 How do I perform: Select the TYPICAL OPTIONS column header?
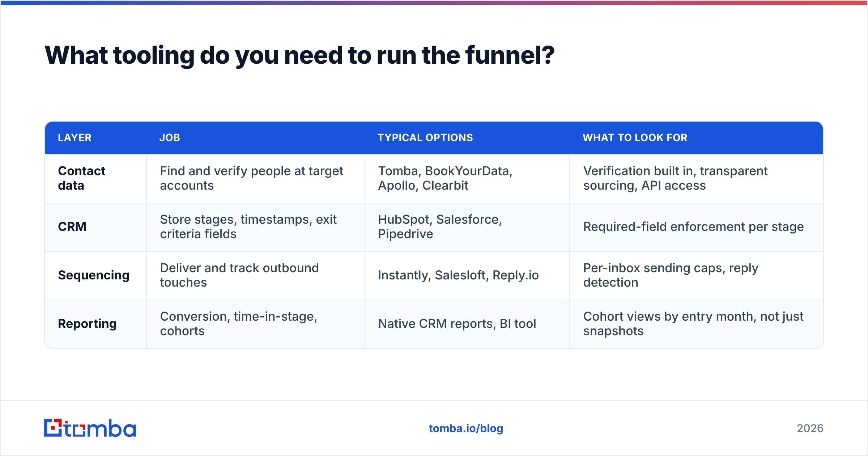425,138
